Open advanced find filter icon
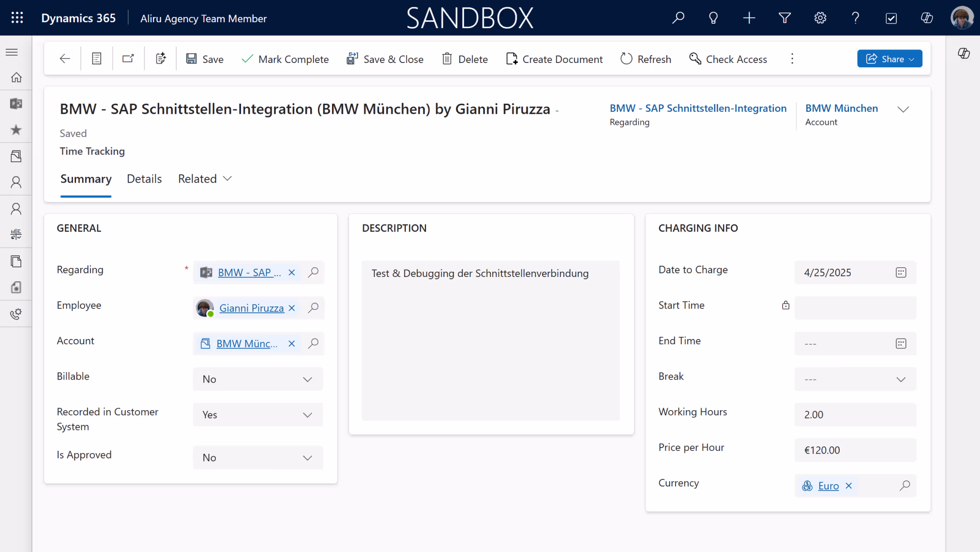 (784, 18)
